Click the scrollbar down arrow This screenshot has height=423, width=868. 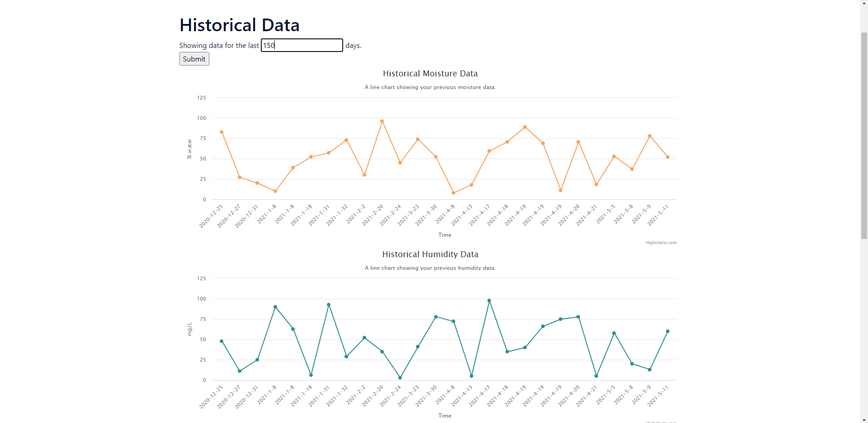tap(864, 419)
